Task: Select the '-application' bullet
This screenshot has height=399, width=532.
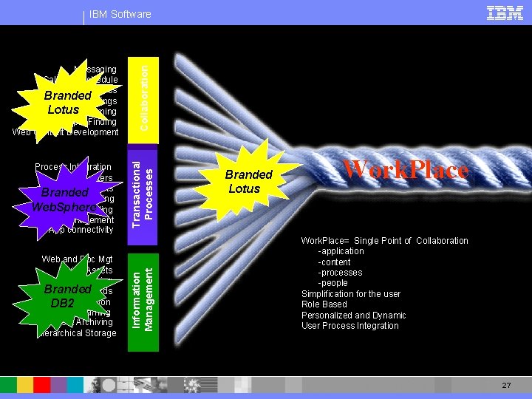Action: 341,251
